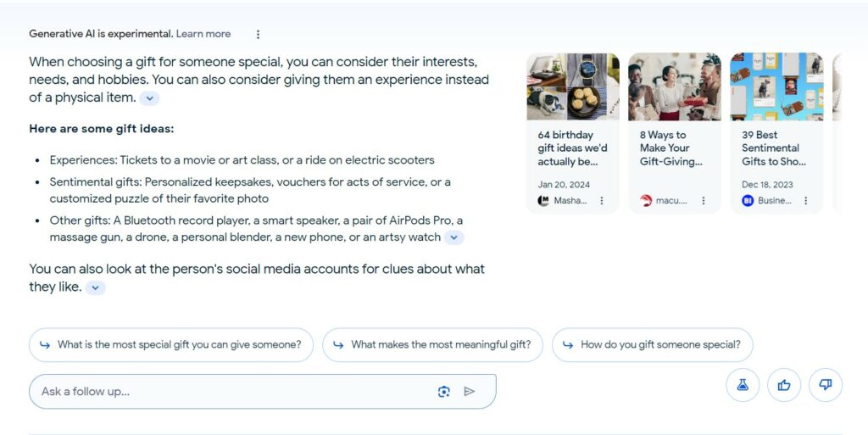Open the Learn more link
The image size is (868, 435).
(x=203, y=34)
